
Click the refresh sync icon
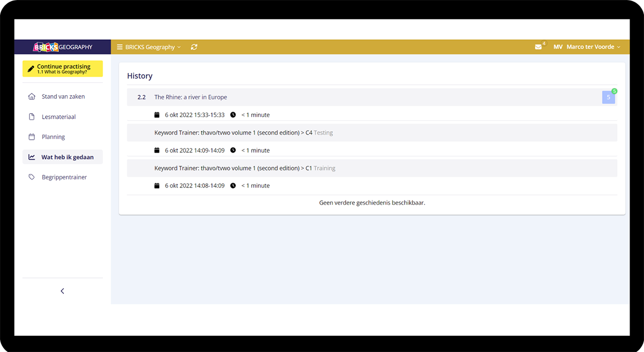194,47
